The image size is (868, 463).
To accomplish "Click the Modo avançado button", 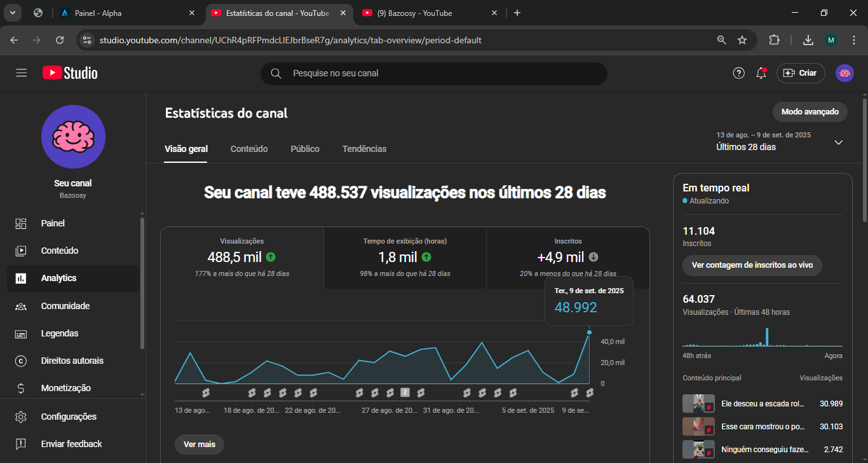I will 810,112.
